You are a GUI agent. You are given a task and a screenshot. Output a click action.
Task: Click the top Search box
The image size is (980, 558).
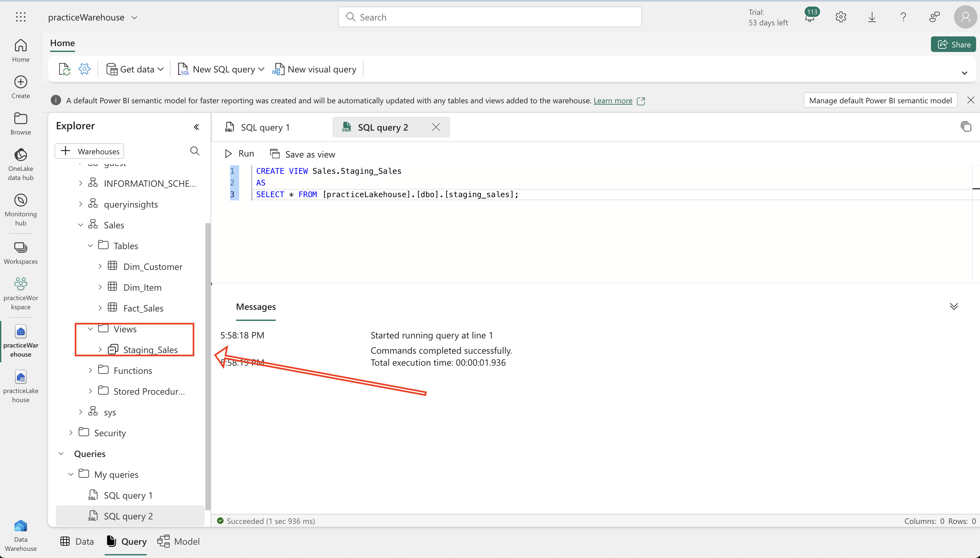point(490,17)
